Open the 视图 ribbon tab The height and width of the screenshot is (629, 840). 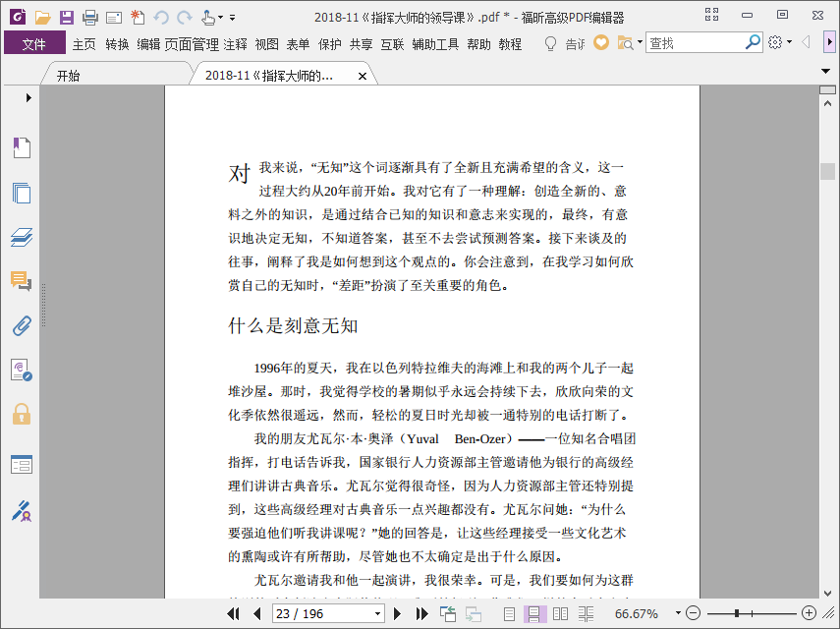pyautogui.click(x=267, y=44)
